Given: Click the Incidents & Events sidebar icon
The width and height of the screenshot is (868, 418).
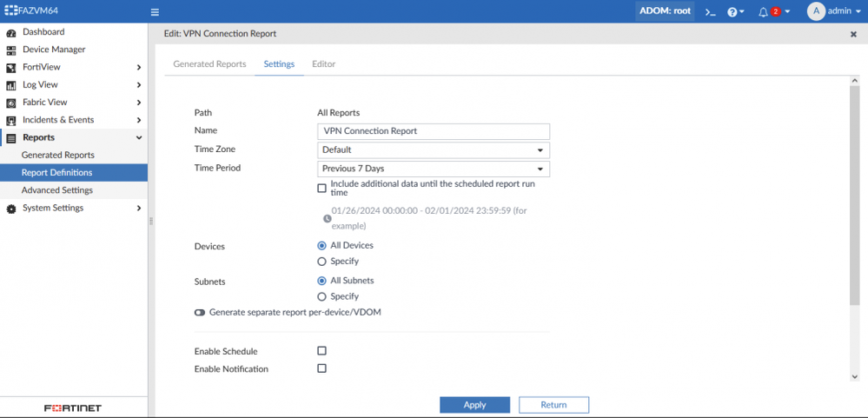Looking at the screenshot, I should tap(11, 120).
